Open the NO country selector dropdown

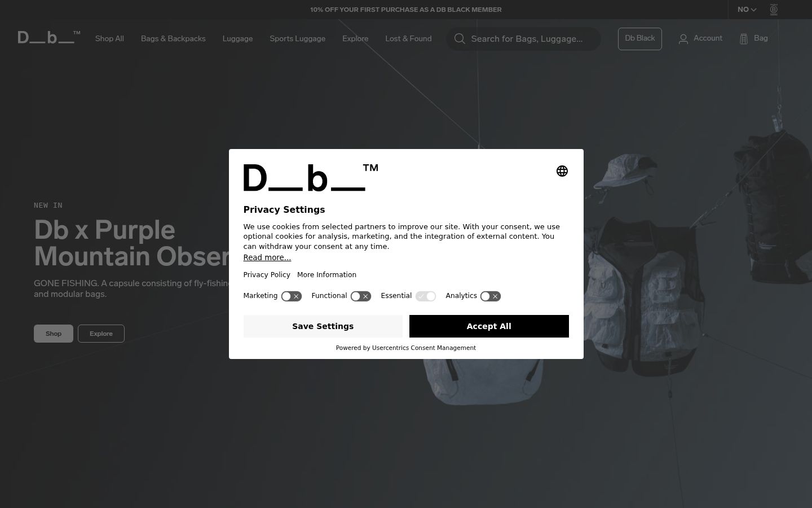[747, 10]
